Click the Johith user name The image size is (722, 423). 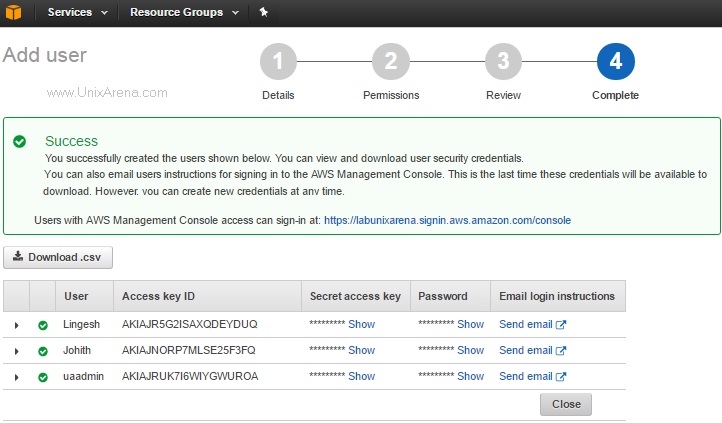77,351
